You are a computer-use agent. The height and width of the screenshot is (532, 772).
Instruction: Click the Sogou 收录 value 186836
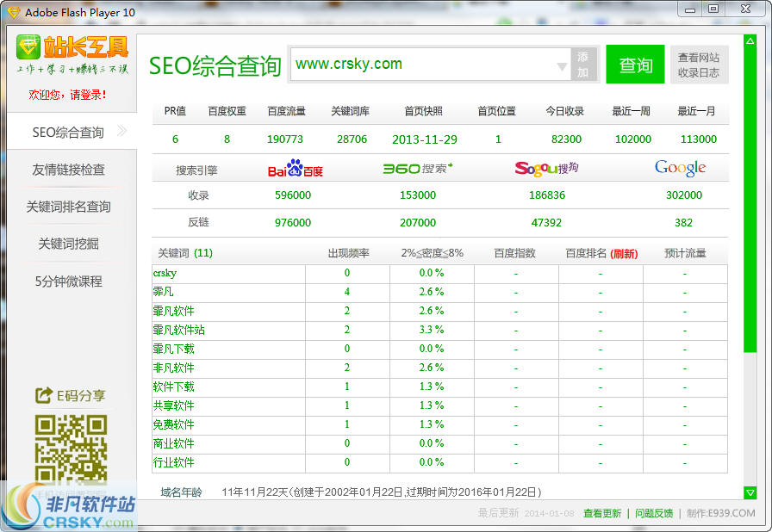point(547,195)
